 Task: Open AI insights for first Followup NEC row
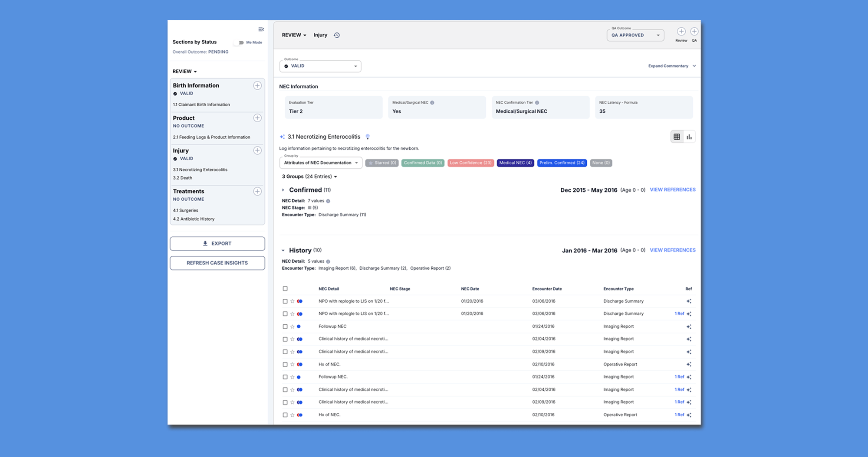point(689,326)
